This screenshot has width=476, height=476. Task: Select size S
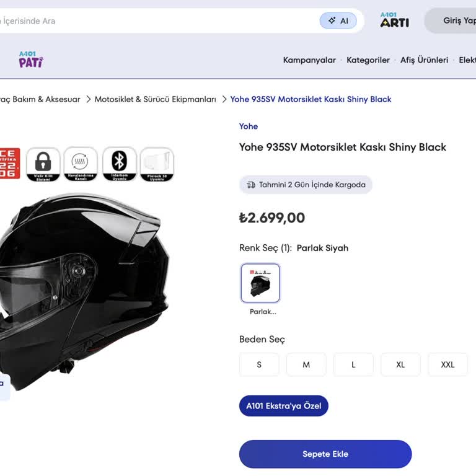[x=259, y=364]
